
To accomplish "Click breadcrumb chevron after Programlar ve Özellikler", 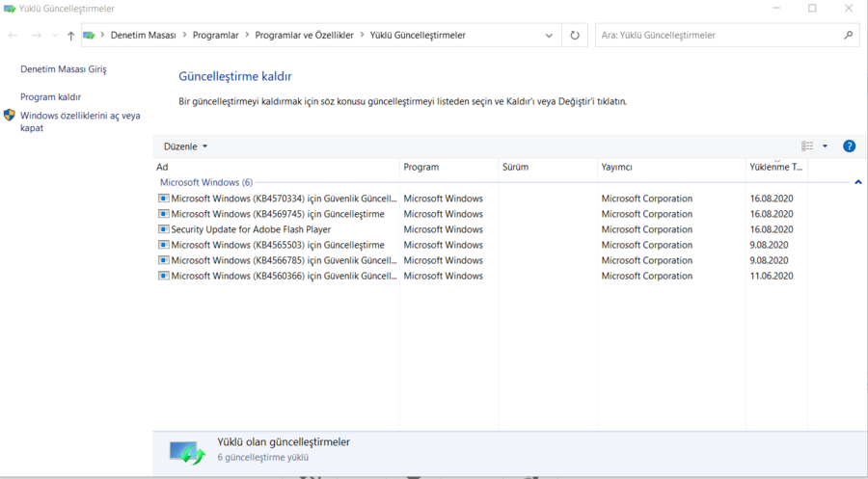I will [x=362, y=36].
